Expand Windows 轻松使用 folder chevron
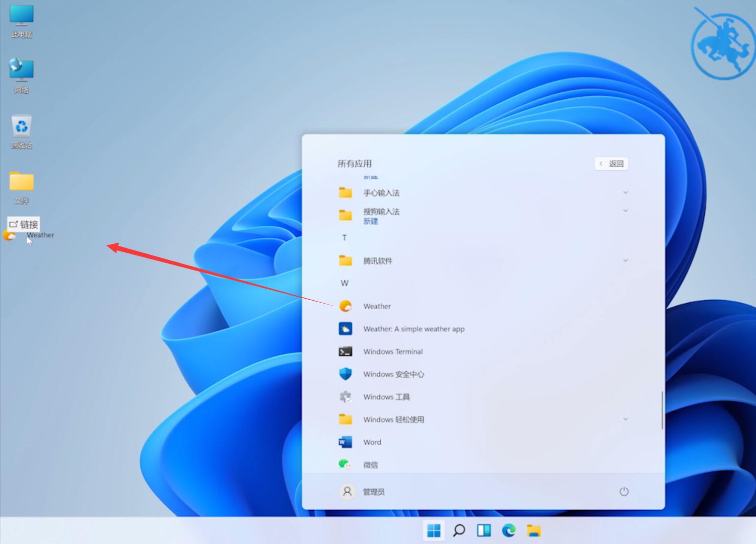Viewport: 756px width, 544px height. point(626,419)
